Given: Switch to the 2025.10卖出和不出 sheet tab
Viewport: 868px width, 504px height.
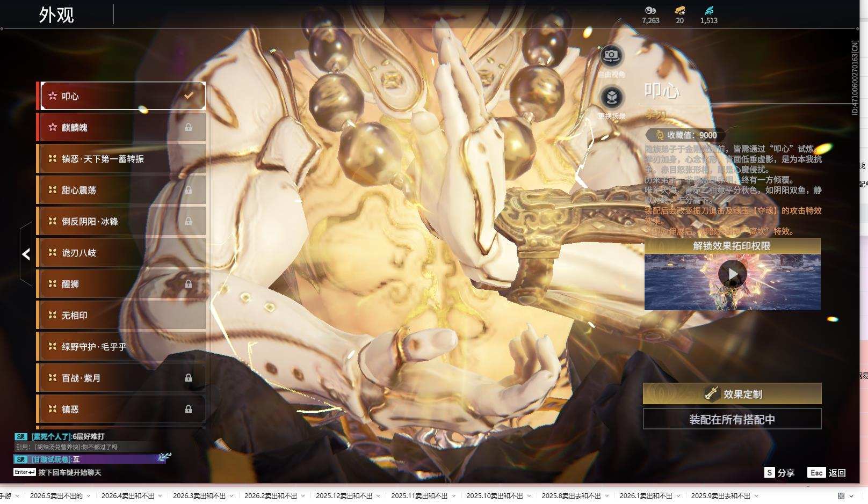Looking at the screenshot, I should pyautogui.click(x=494, y=496).
